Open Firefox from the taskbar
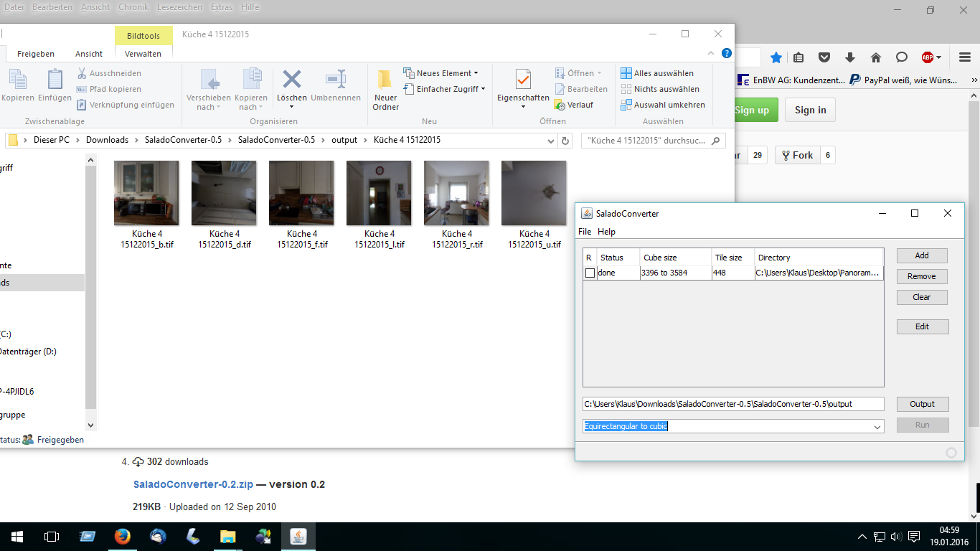This screenshot has width=980, height=551. click(122, 536)
